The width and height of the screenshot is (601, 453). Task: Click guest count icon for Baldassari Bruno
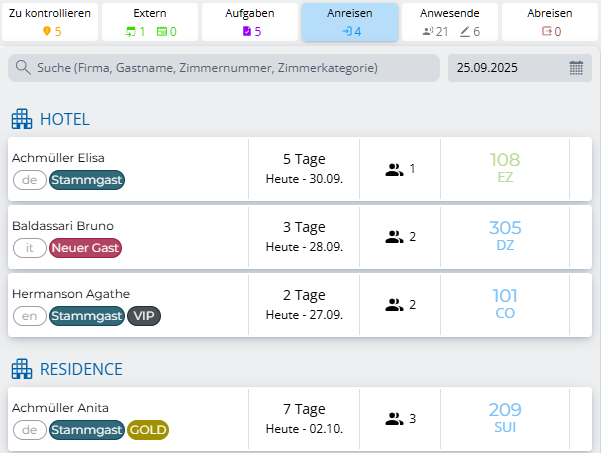[394, 237]
